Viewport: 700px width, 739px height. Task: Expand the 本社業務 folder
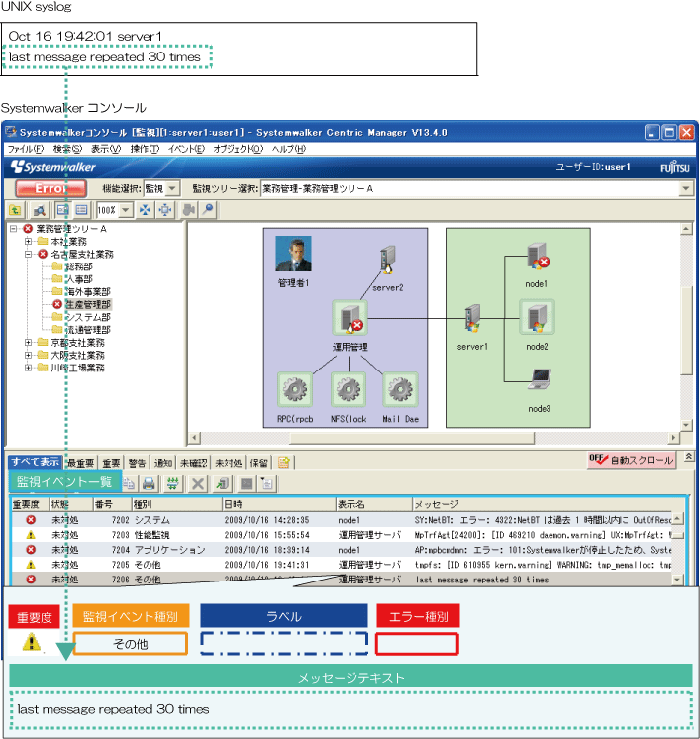(x=29, y=242)
